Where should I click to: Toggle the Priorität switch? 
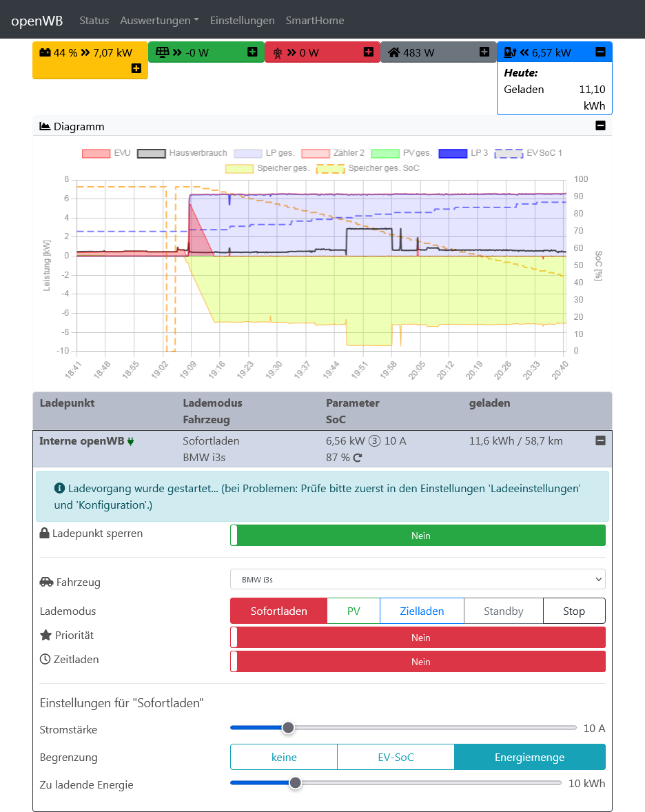tap(418, 638)
